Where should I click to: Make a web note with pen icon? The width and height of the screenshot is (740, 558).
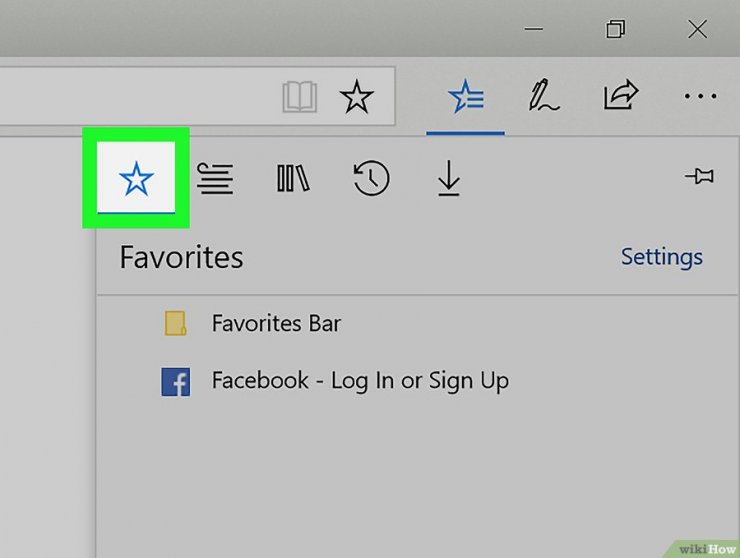tap(544, 97)
